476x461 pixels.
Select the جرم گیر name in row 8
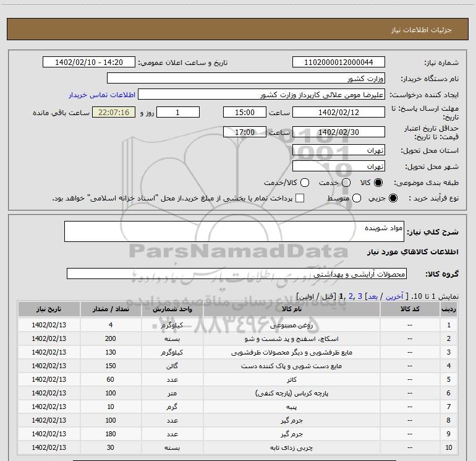291,420
